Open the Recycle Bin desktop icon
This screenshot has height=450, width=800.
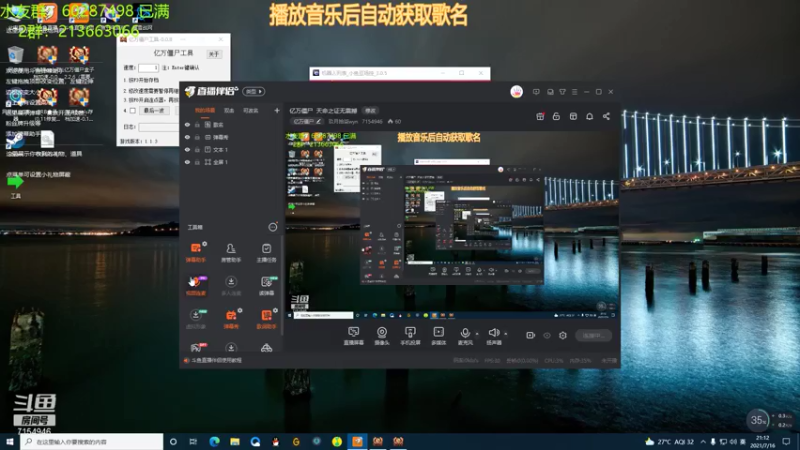[x=15, y=55]
